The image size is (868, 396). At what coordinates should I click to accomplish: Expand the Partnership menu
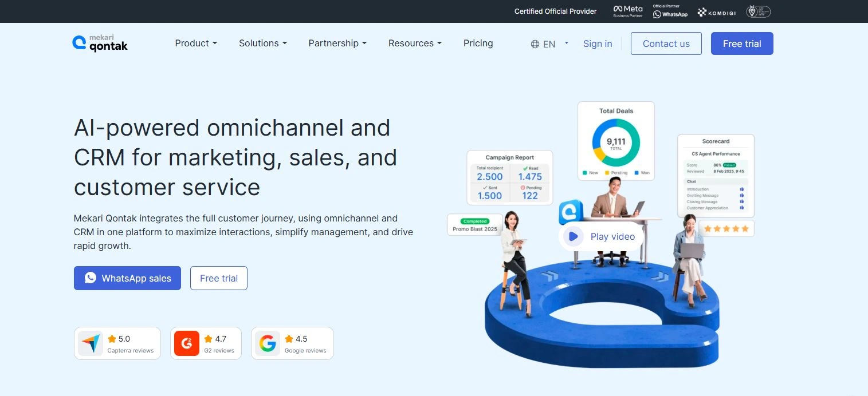[337, 43]
